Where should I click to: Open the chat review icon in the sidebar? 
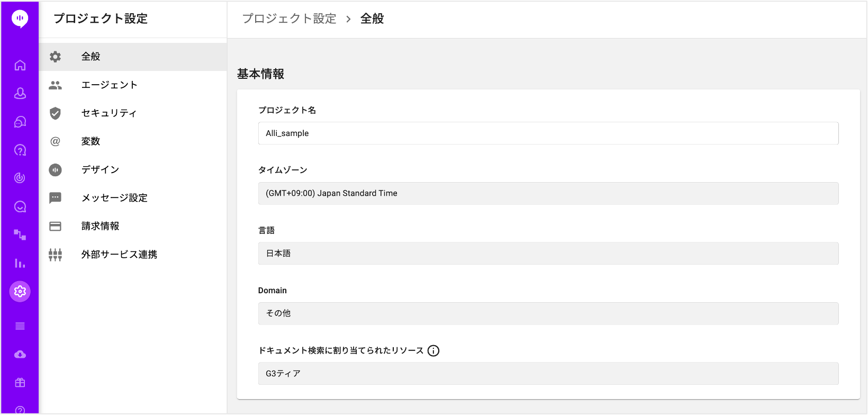20,206
